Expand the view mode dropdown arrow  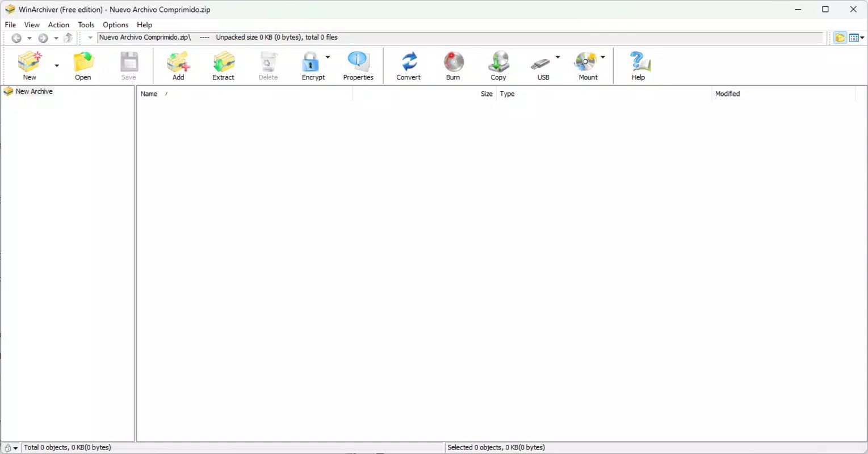862,38
